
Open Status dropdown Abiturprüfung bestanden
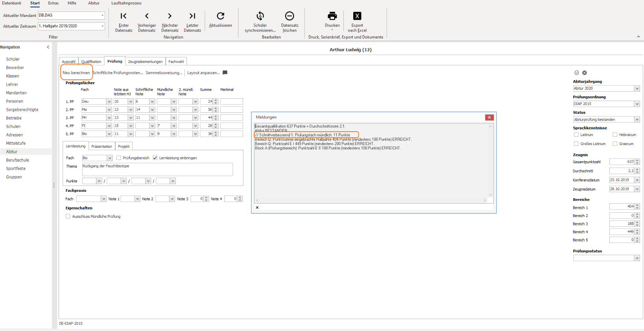(637, 120)
